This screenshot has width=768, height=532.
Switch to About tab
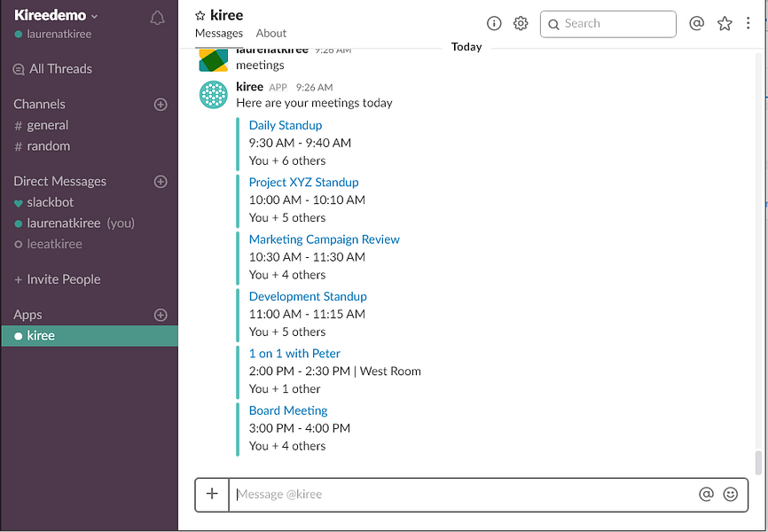pos(270,34)
